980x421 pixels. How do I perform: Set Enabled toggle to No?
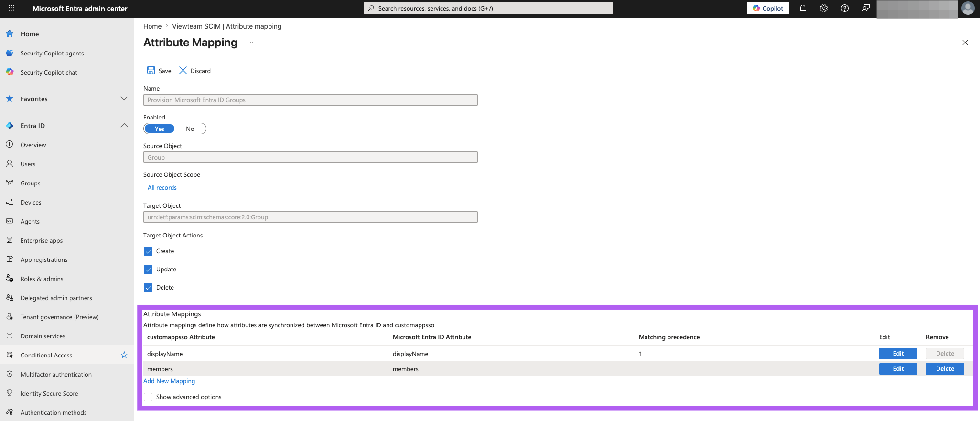pos(190,129)
